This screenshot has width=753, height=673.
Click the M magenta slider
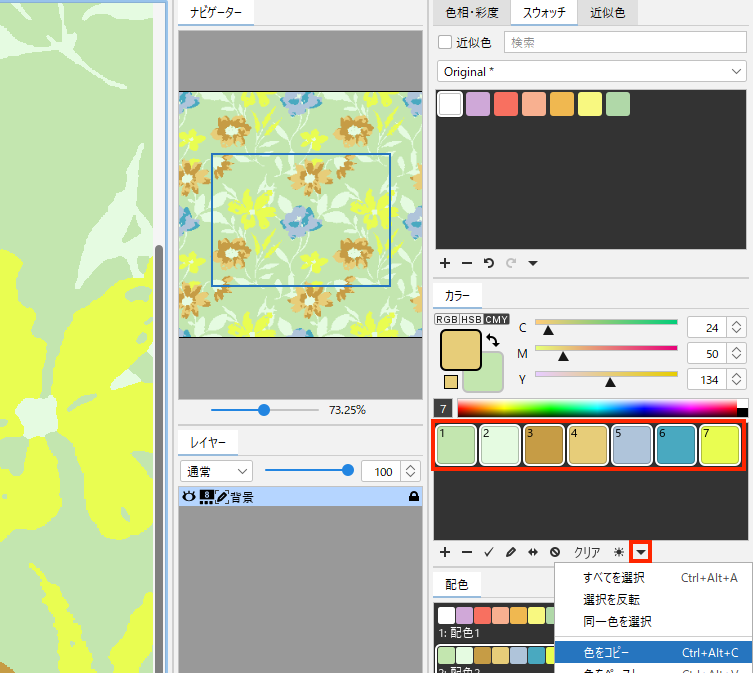[606, 349]
